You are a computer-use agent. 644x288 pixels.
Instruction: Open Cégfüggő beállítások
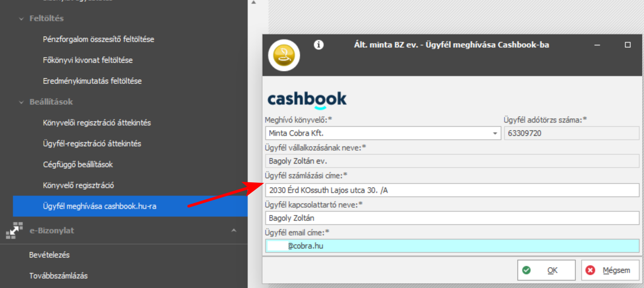(78, 165)
